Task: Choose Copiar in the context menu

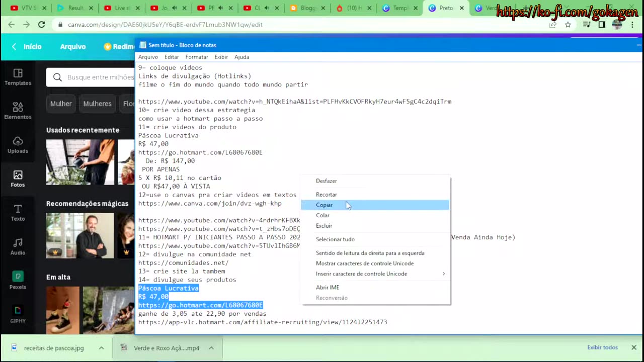Action: 375,205
